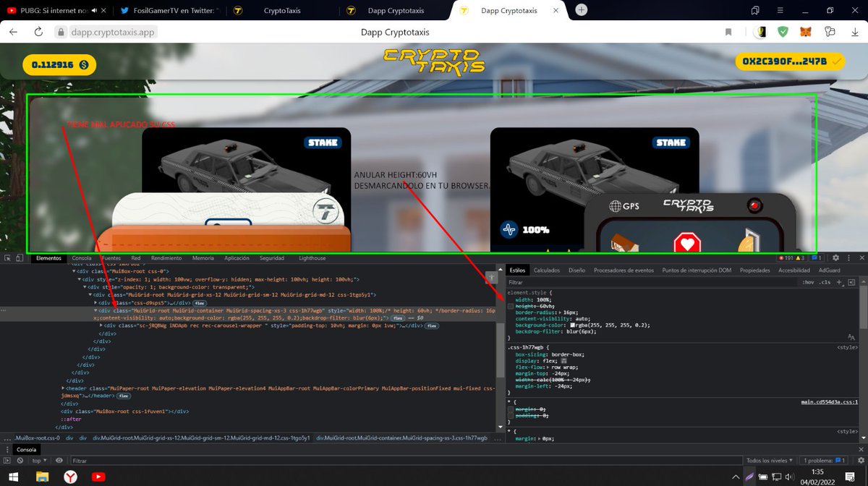Click '1 problema' issues link in console

824,461
